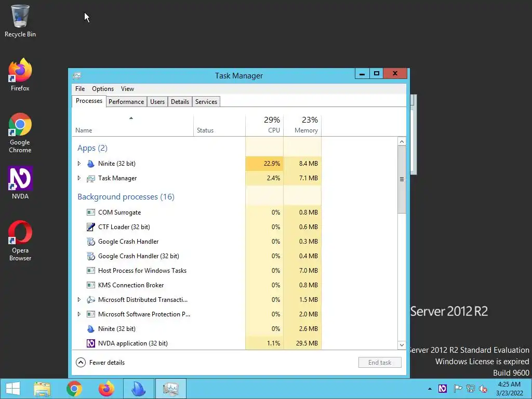The height and width of the screenshot is (399, 532).
Task: Expand Microsoft Distributed Transaction row
Action: coord(79,300)
